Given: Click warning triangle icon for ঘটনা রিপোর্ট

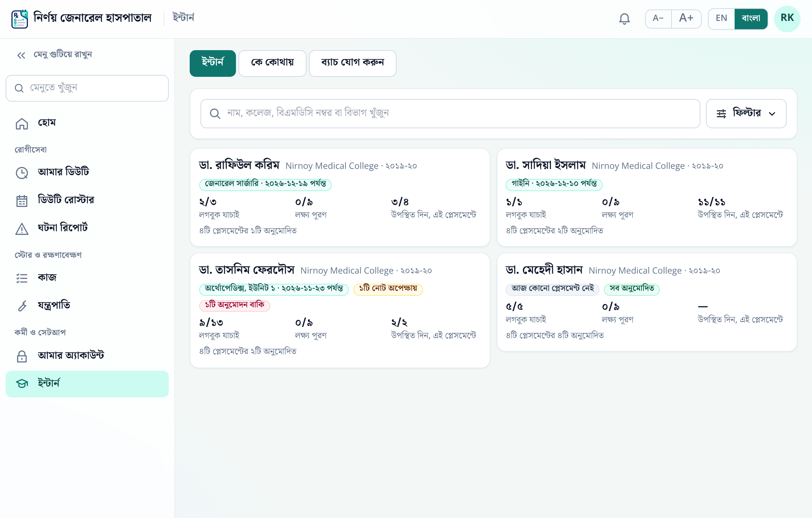Looking at the screenshot, I should [x=22, y=229].
